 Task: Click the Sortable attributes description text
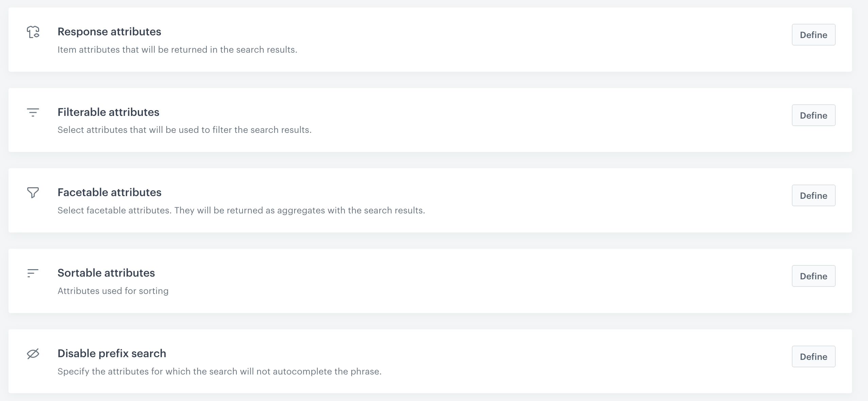(x=113, y=291)
